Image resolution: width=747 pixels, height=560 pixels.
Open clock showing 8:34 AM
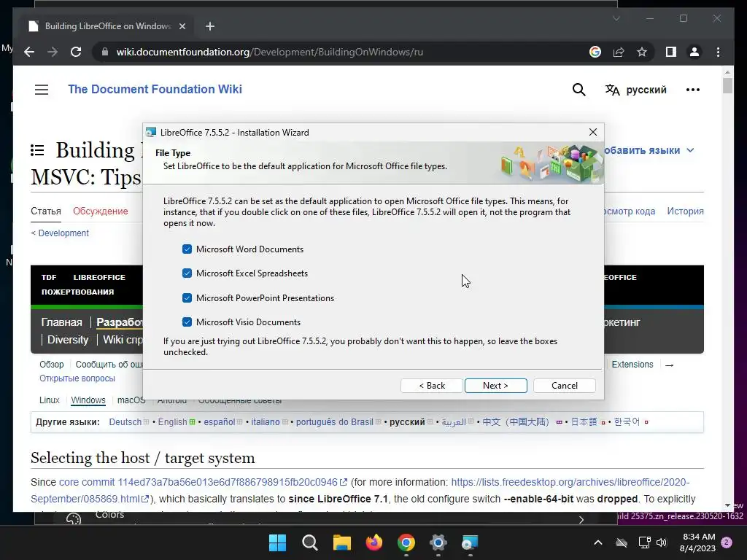tap(698, 542)
